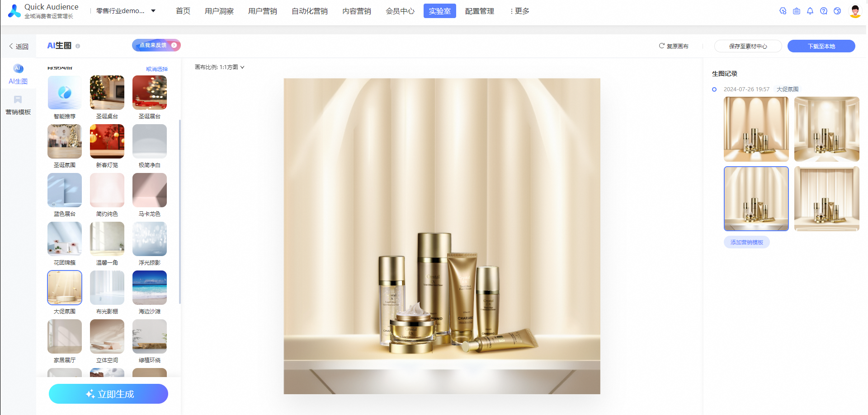868x415 pixels.
Task: Click 保存至素材中心 button
Action: pyautogui.click(x=748, y=46)
